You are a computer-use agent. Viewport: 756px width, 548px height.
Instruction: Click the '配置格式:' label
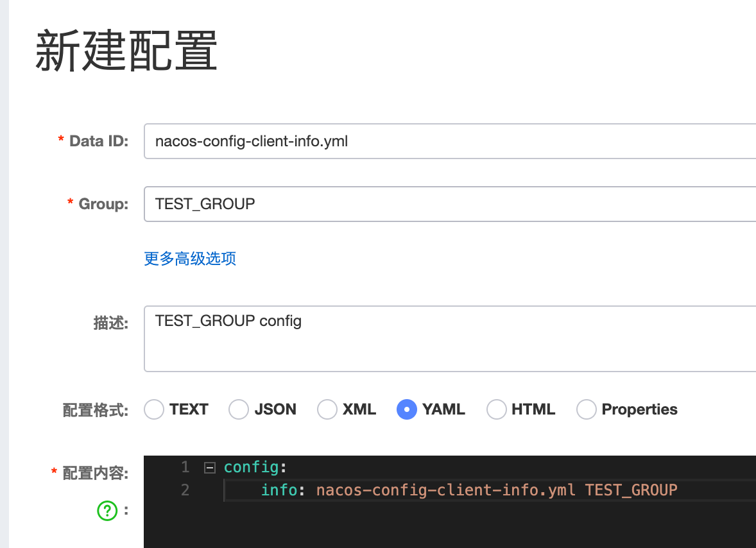coord(96,410)
